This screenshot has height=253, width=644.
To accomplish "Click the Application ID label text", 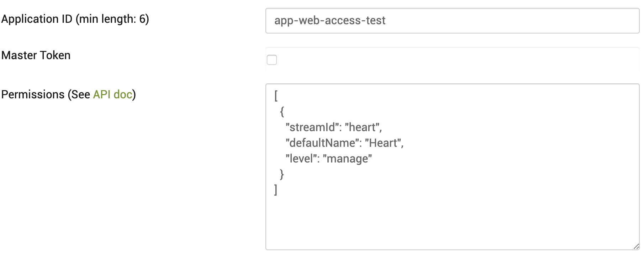I will click(x=75, y=19).
